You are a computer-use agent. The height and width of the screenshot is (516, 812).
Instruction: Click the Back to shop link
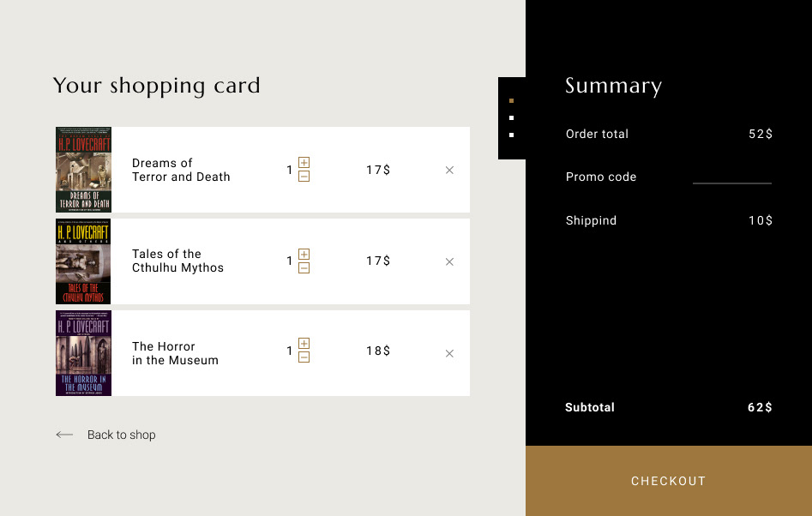(x=122, y=435)
